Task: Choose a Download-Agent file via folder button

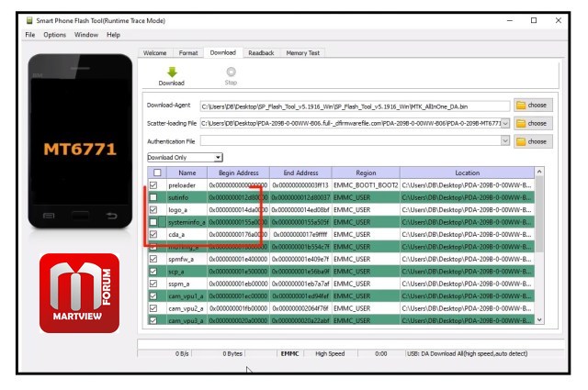Action: (533, 106)
